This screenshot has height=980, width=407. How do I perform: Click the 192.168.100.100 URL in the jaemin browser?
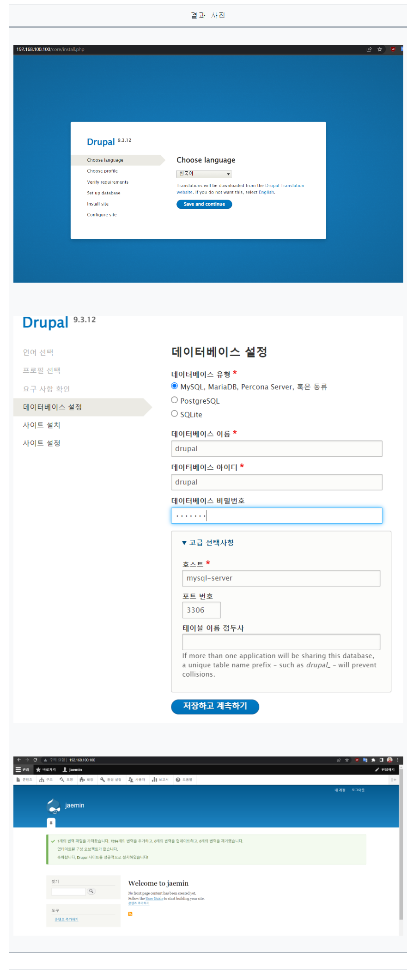click(82, 760)
